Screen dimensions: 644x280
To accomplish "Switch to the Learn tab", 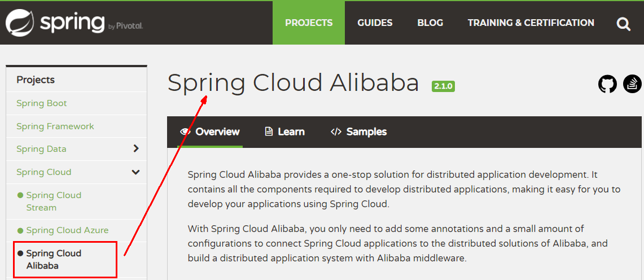I will point(285,132).
